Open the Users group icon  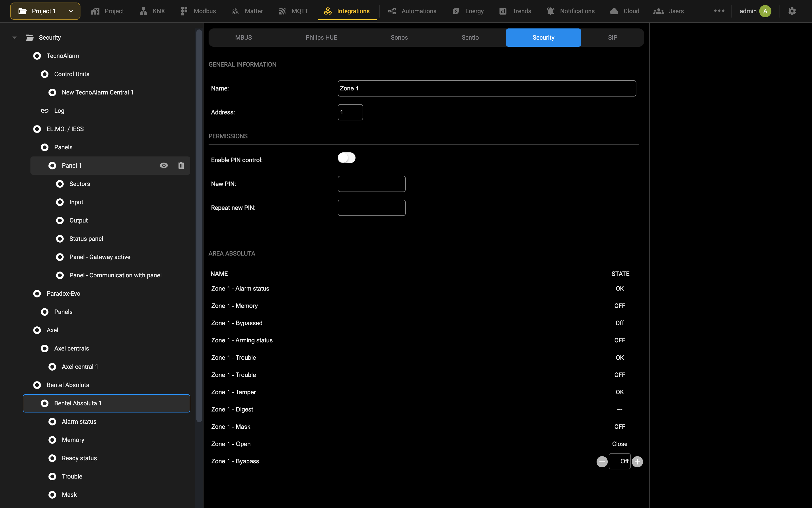coord(659,11)
